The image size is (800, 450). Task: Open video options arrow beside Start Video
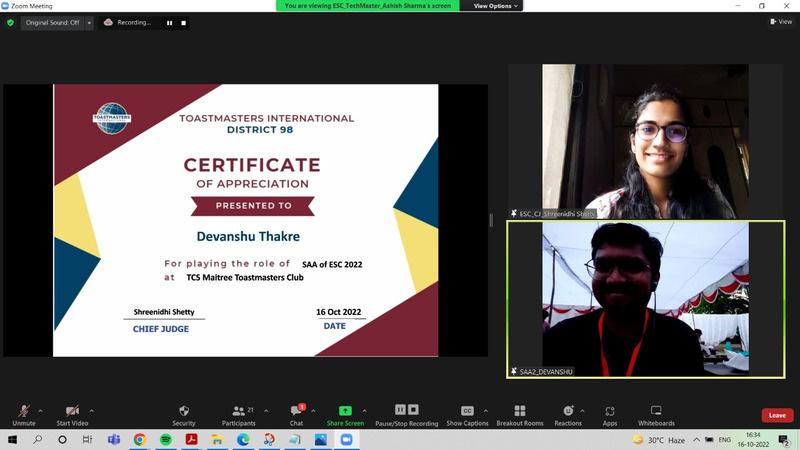click(x=91, y=411)
